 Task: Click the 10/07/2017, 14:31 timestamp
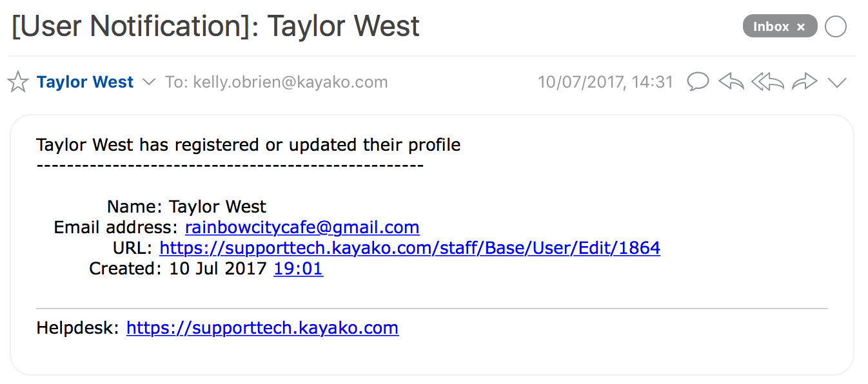point(606,82)
